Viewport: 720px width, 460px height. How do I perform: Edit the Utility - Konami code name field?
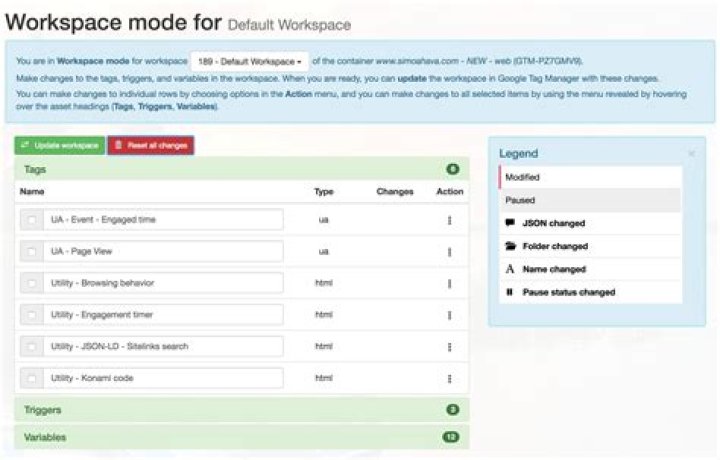pyautogui.click(x=163, y=378)
